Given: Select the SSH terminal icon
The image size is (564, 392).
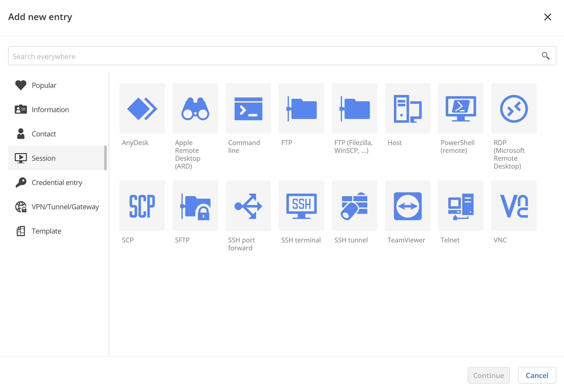Looking at the screenshot, I should 301,206.
